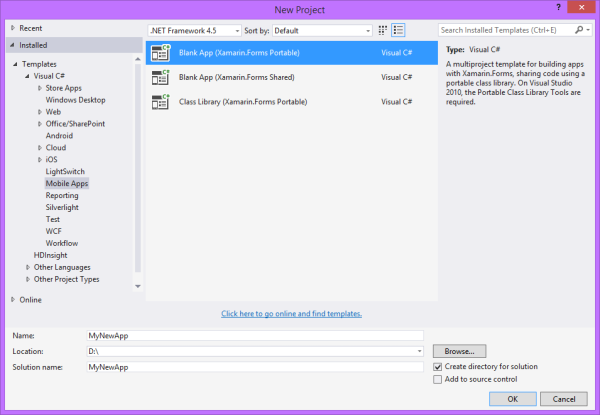The image size is (600, 415).
Task: Open the Sort by Default dropdown
Action: (x=322, y=31)
